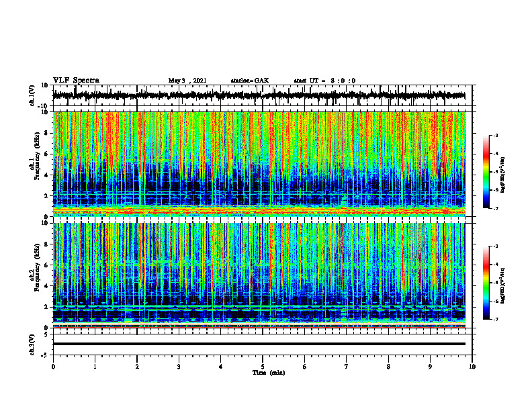Click the ch.1 spectrogram color scale bar
532x411 pixels.
tap(486, 172)
